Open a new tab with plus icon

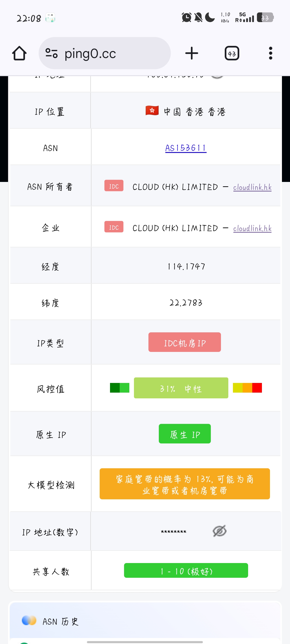192,53
